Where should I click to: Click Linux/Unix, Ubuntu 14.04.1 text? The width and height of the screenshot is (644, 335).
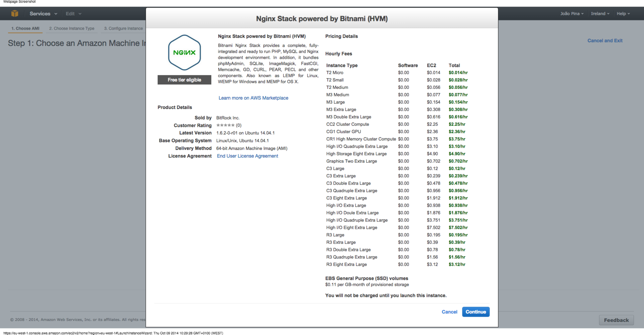tap(242, 141)
